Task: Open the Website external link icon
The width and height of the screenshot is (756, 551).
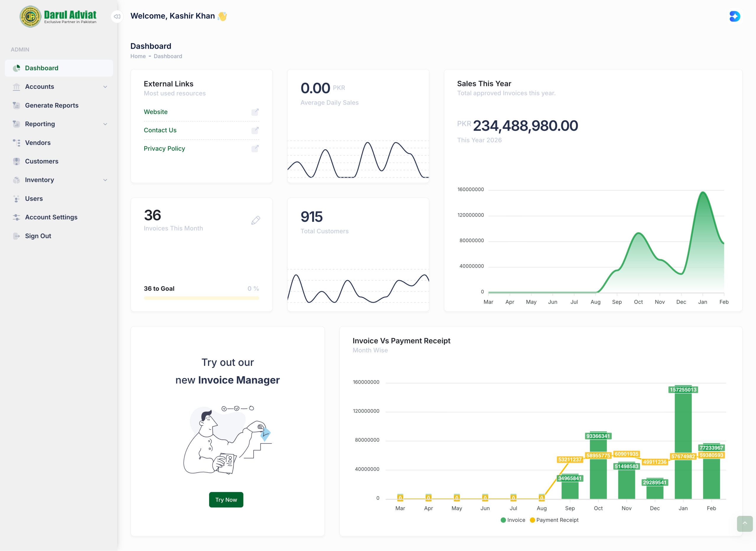Action: (x=255, y=112)
